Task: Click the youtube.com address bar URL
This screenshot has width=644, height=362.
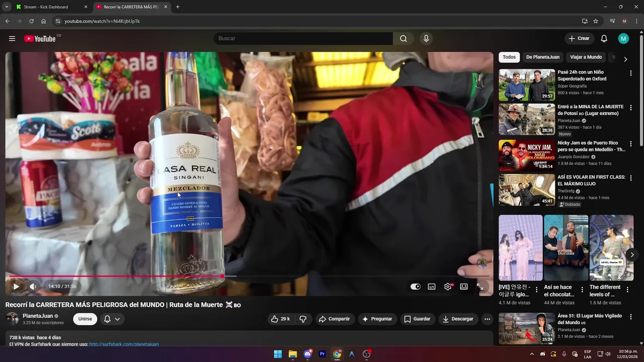Action: [x=102, y=21]
